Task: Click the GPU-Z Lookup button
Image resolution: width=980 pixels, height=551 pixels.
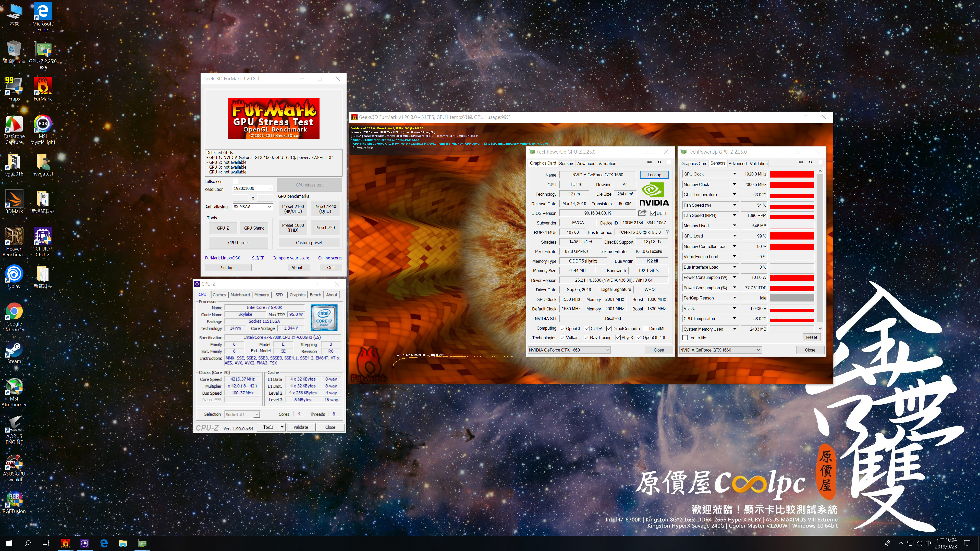Action: (654, 175)
